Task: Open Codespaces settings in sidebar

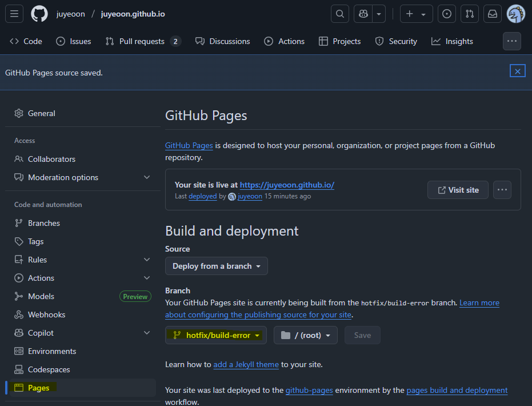Action: coord(83,369)
